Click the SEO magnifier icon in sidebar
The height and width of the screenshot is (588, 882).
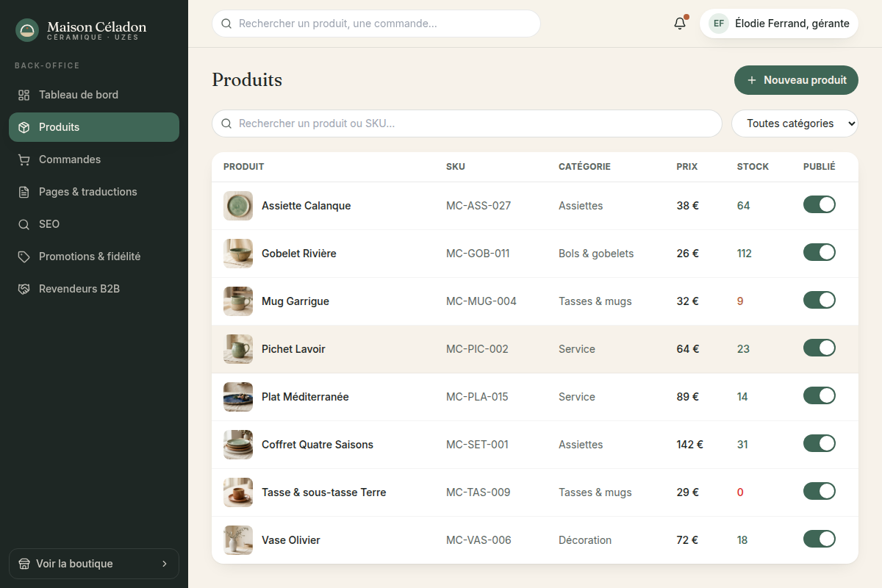[x=24, y=224]
